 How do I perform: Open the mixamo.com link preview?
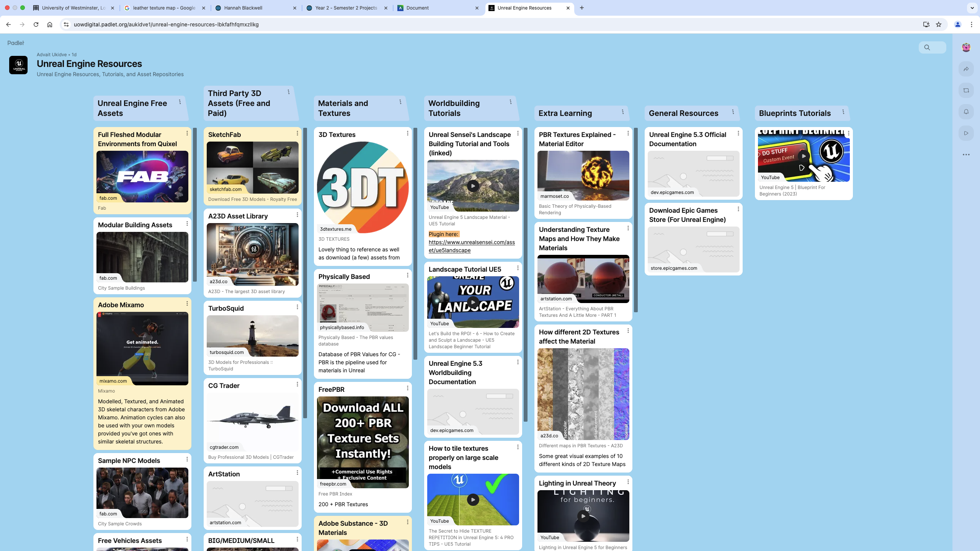[x=142, y=349]
